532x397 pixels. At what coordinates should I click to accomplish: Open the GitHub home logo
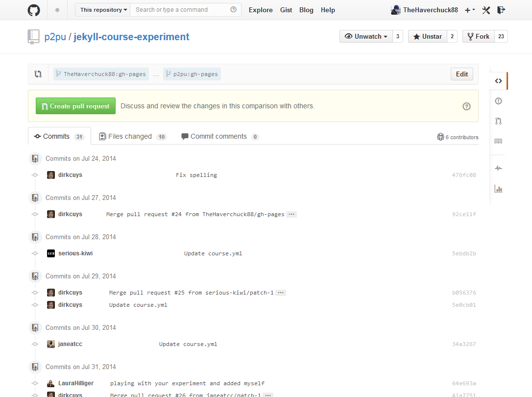(34, 10)
